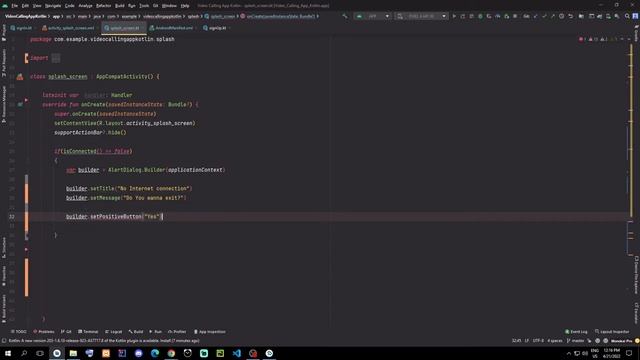Viewport: 640px width, 360px height.
Task: Click the user account avatar icon
Action: (636, 16)
